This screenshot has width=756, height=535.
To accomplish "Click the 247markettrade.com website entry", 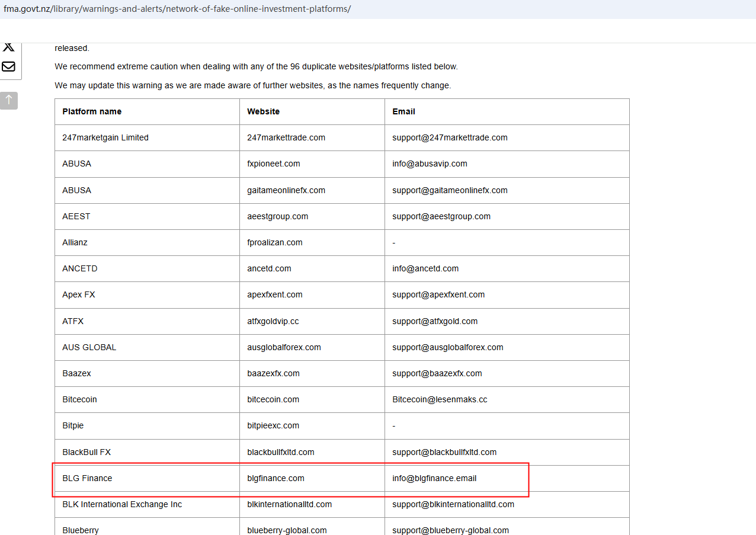I will coord(286,137).
